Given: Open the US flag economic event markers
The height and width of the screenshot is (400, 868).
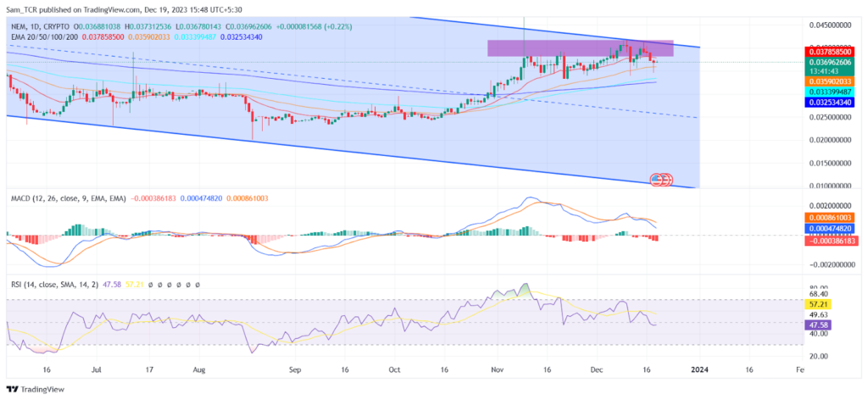Looking at the screenshot, I should tap(661, 180).
